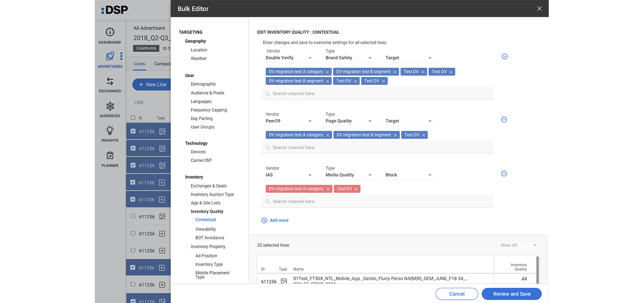Remove the Peer39 vendor row
644x303 pixels.
pyautogui.click(x=504, y=120)
